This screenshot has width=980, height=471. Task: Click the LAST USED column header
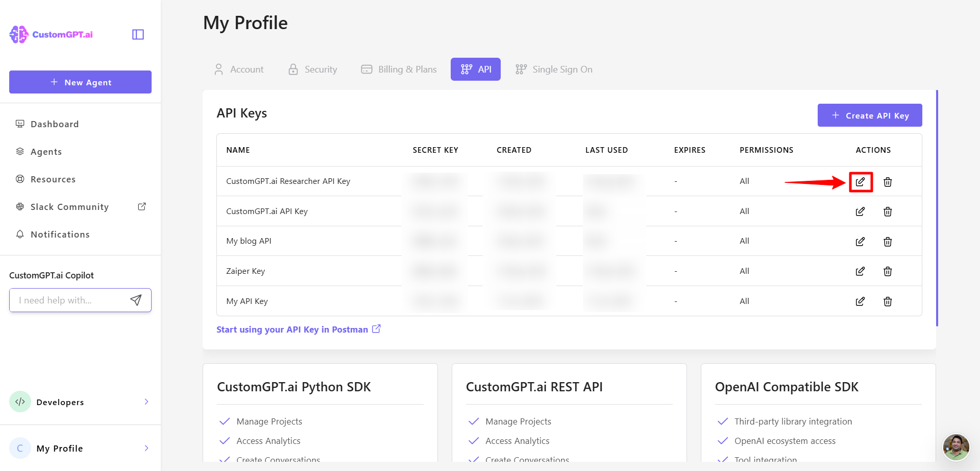(x=606, y=150)
